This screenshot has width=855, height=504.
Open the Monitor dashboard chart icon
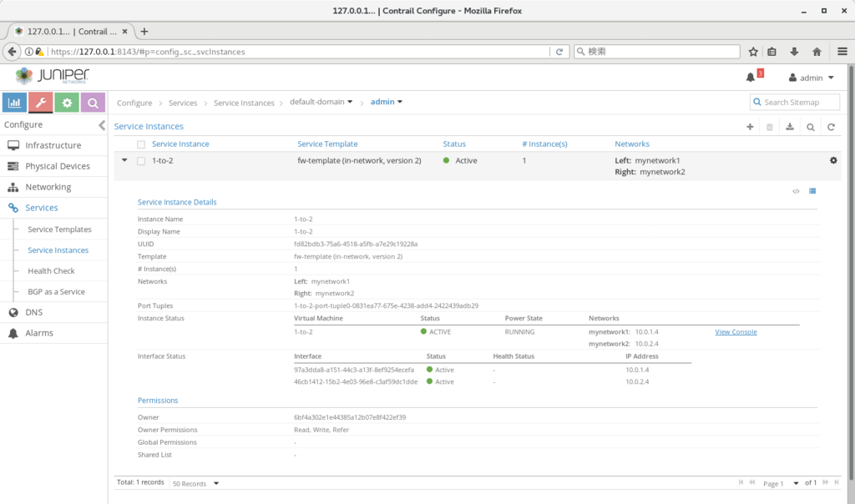15,103
